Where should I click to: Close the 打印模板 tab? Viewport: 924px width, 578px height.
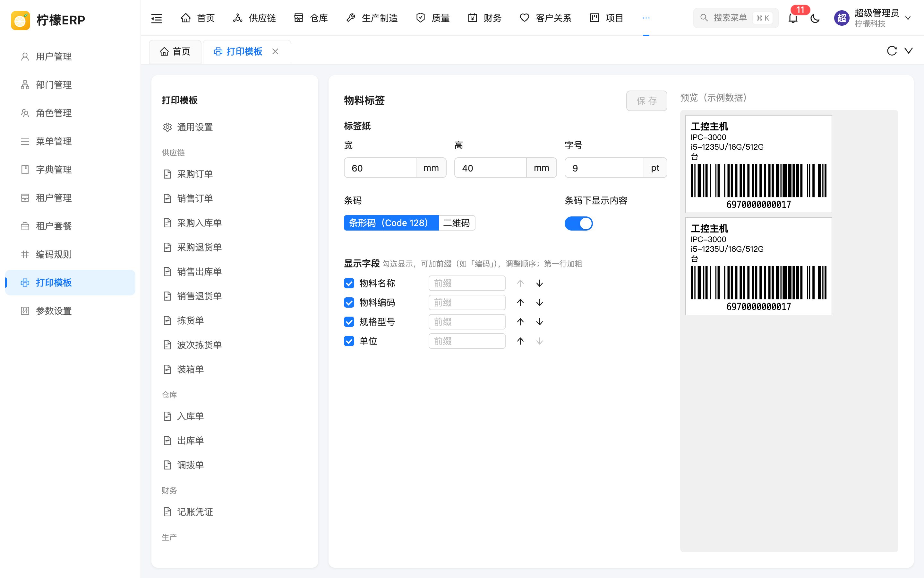coord(275,51)
